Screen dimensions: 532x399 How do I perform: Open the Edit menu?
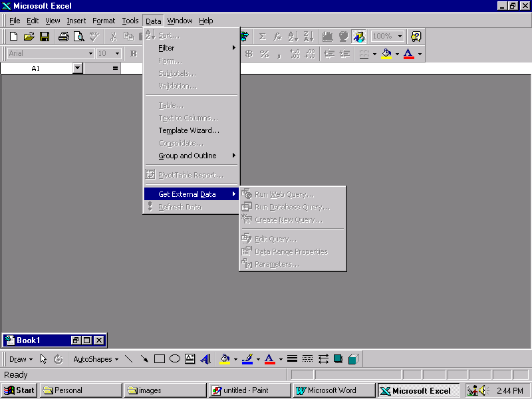point(33,21)
